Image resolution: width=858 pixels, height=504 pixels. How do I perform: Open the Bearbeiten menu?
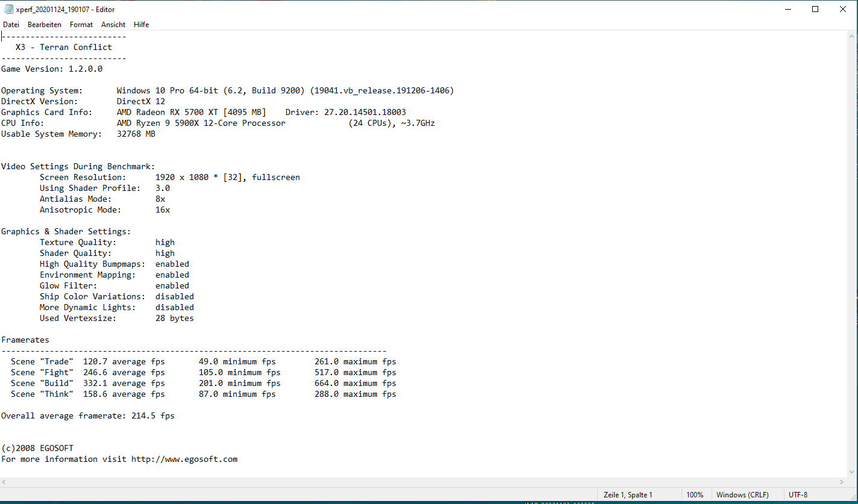pyautogui.click(x=45, y=25)
